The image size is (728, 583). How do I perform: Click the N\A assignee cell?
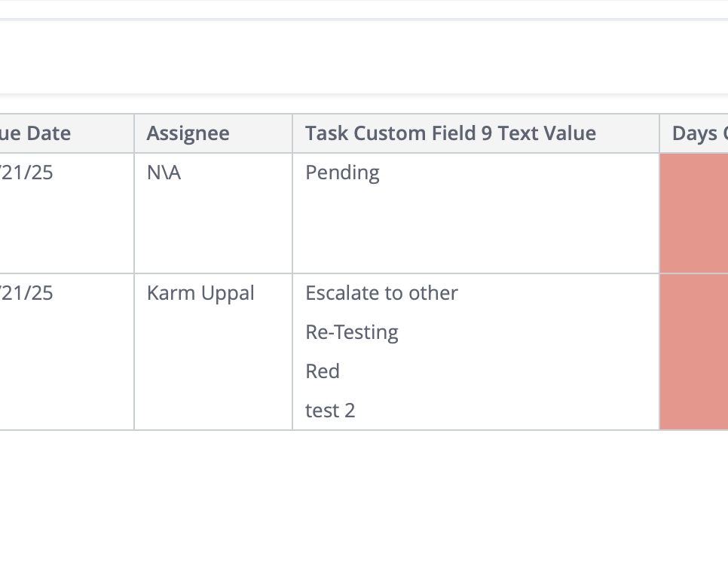click(164, 172)
